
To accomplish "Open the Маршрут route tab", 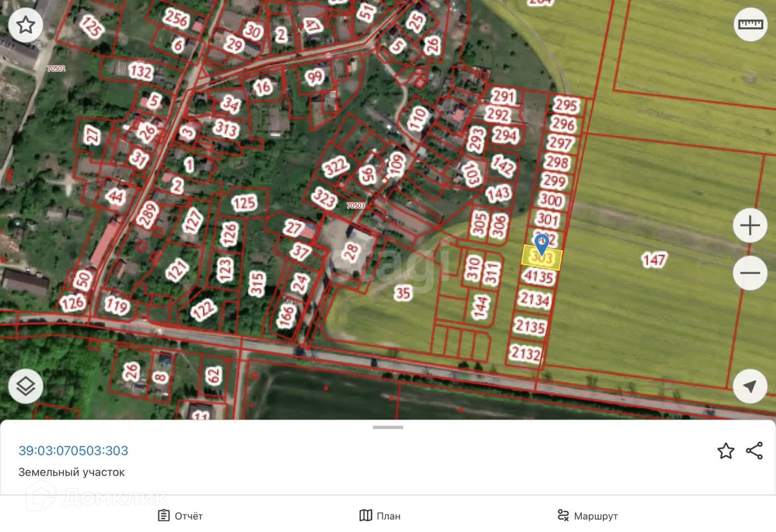I will (588, 516).
